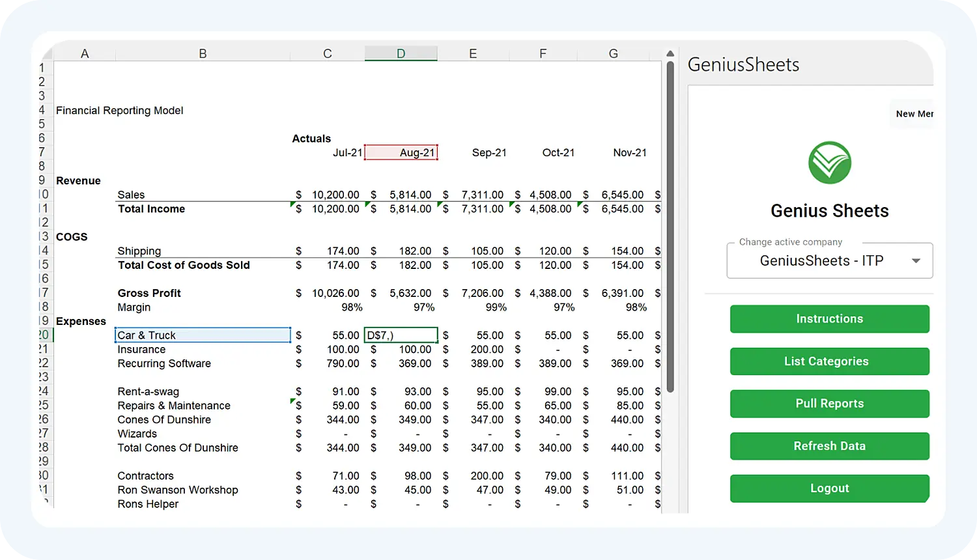Click Sep-21 margin value 99%
The width and height of the screenshot is (977, 560).
click(x=496, y=307)
